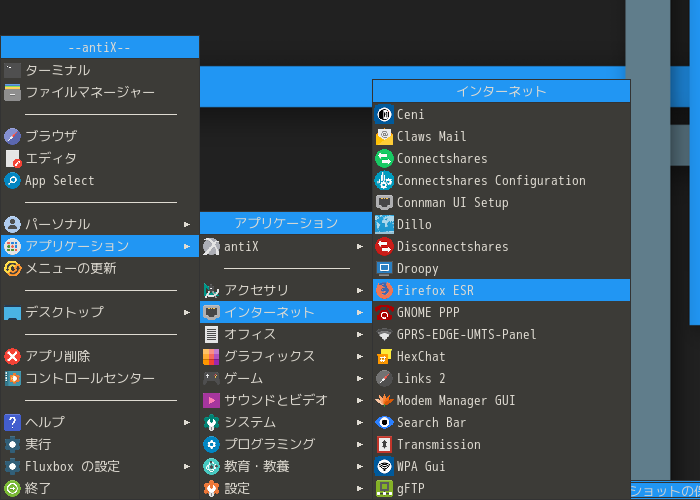Click the アプリケーション submenu title header
Screen dimensions: 700x500
(286, 223)
